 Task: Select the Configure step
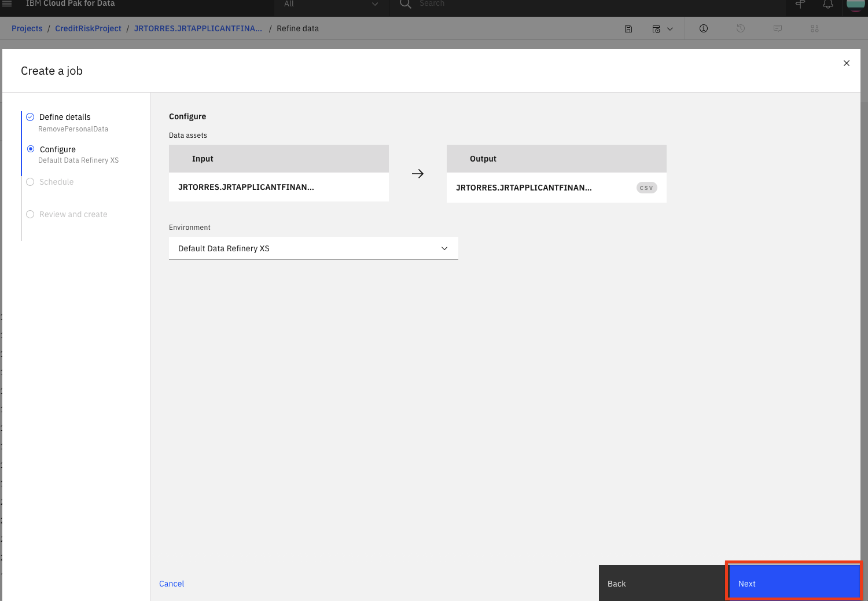point(58,149)
